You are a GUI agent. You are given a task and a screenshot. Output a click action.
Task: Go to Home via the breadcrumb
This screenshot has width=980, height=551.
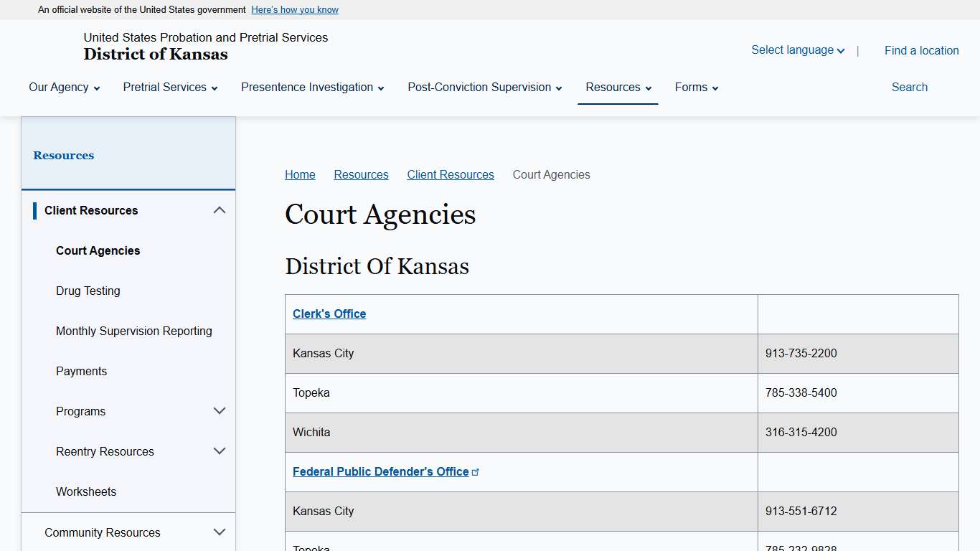[300, 174]
